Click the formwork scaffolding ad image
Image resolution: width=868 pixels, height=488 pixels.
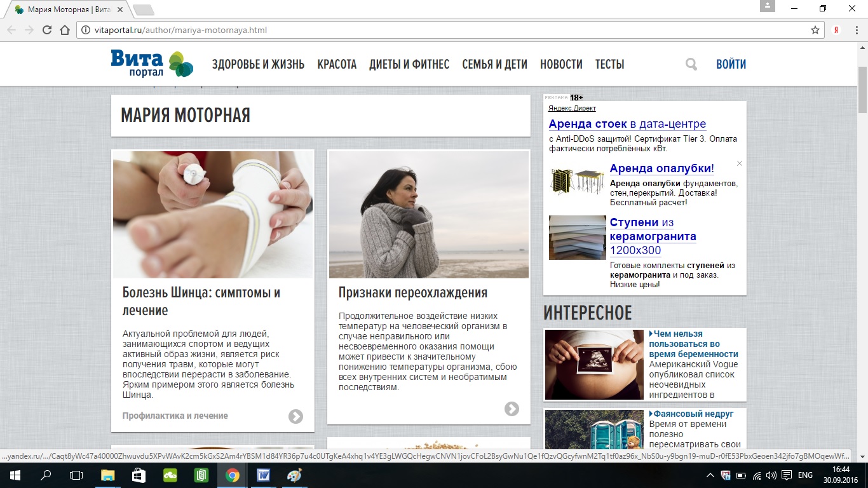(x=578, y=182)
